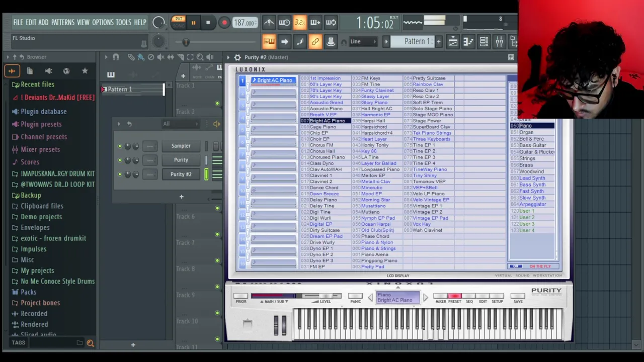Select the Strings category in Purity

click(x=527, y=158)
